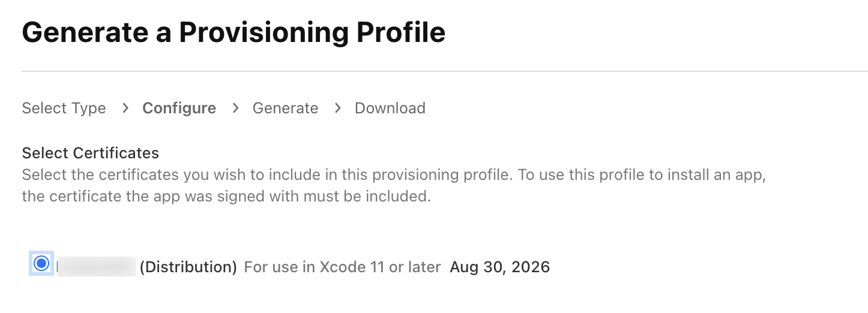The image size is (868, 313).
Task: Click the divider line under the page heading
Action: click(x=444, y=71)
